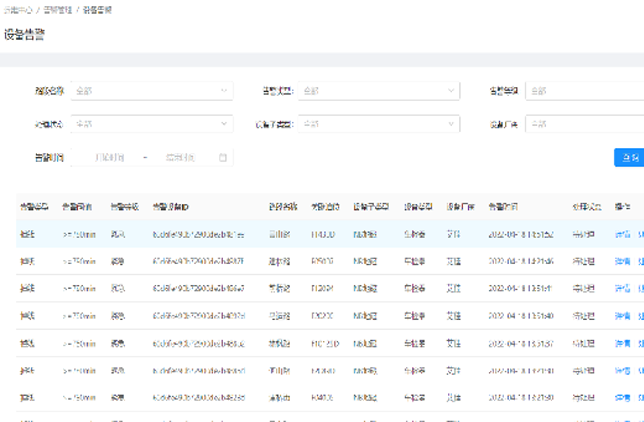Open 详情 link in the fourth table row
Image resolution: width=644 pixels, height=422 pixels.
(621, 316)
